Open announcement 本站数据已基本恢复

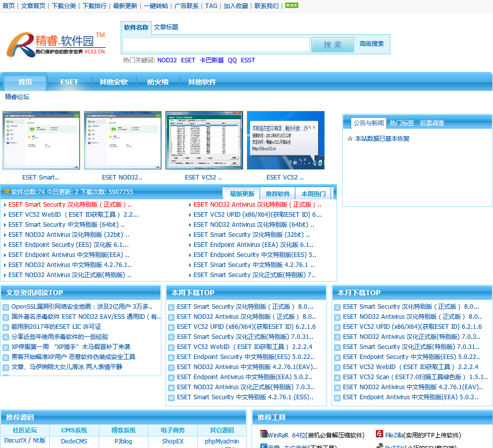(x=382, y=139)
